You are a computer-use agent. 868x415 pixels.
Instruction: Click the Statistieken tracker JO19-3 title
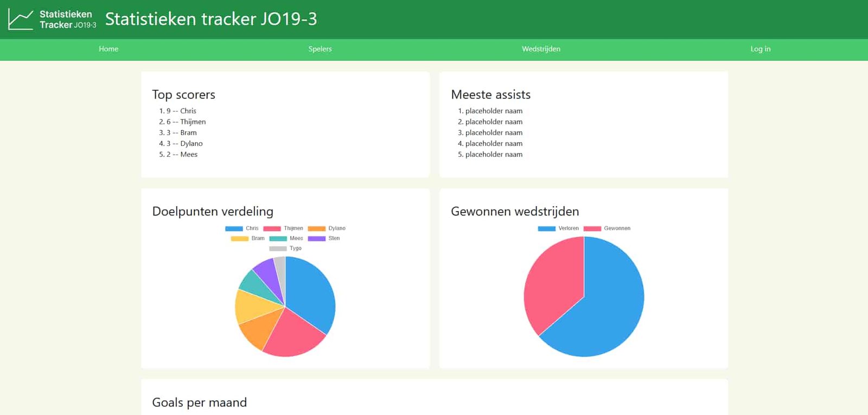click(211, 19)
